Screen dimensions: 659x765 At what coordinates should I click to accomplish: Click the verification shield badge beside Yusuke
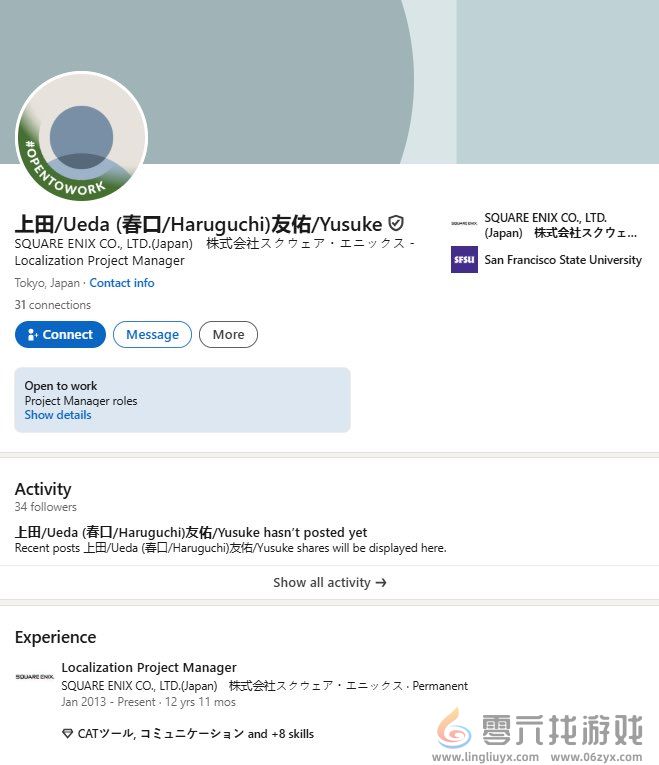396,223
